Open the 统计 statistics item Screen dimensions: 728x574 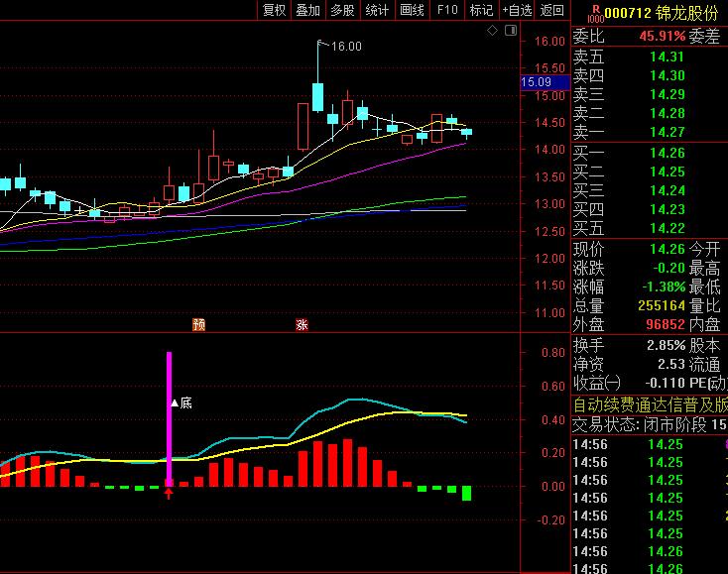pos(377,10)
